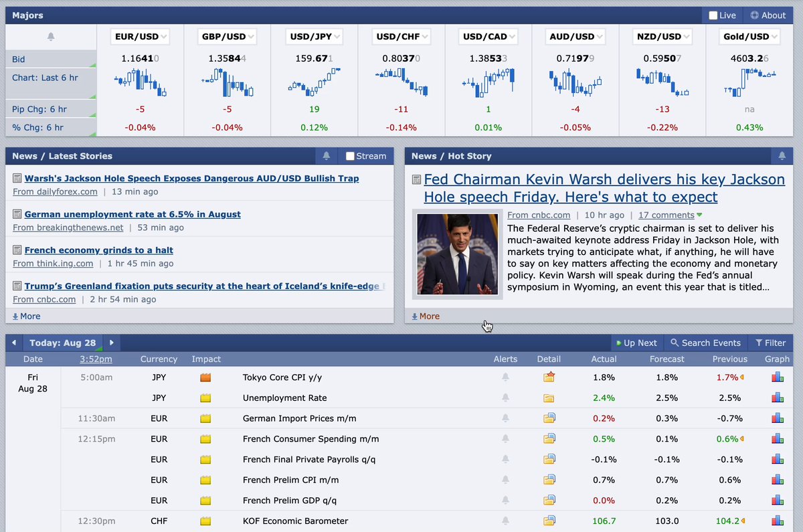The height and width of the screenshot is (532, 803).
Task: Open the detail folder for Tokyo Core CPI y/y
Action: [x=549, y=377]
